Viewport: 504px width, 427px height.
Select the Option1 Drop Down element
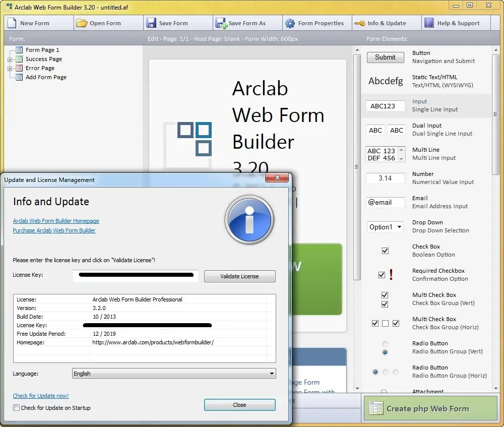[385, 227]
